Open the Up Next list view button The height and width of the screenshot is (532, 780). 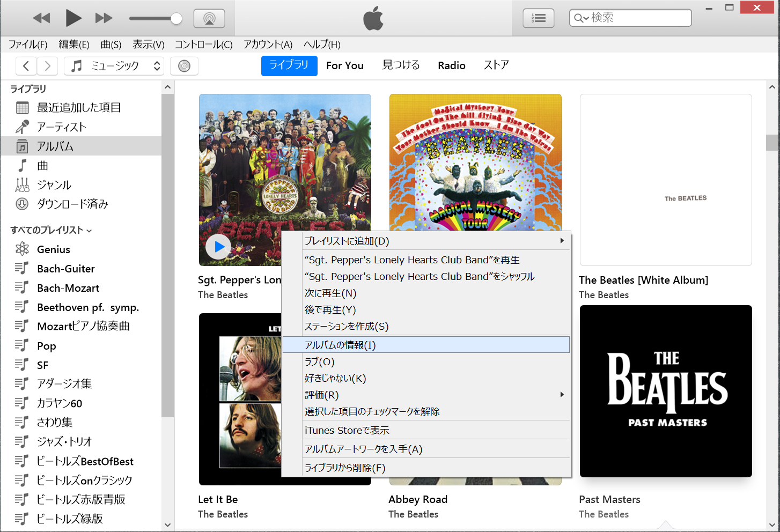pyautogui.click(x=539, y=18)
